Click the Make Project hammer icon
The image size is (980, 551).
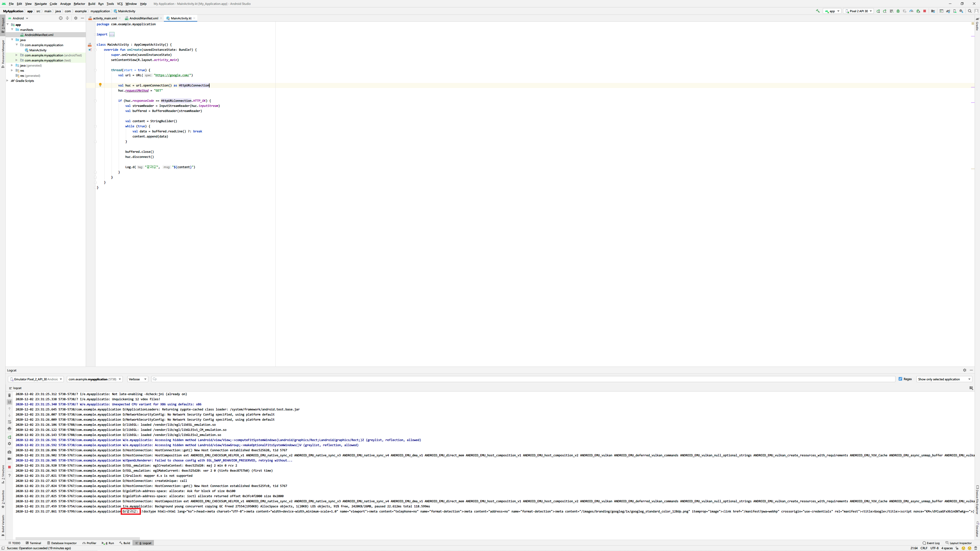coord(817,11)
